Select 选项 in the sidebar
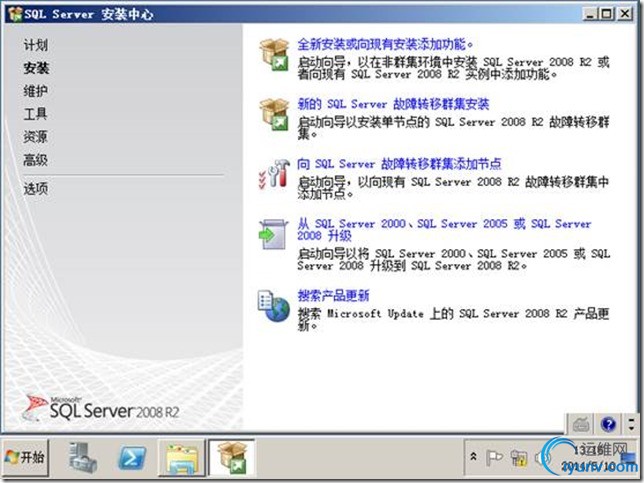The image size is (644, 483). coord(35,189)
